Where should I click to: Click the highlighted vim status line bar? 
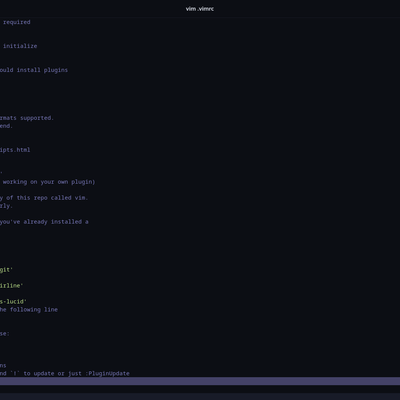(x=200, y=381)
